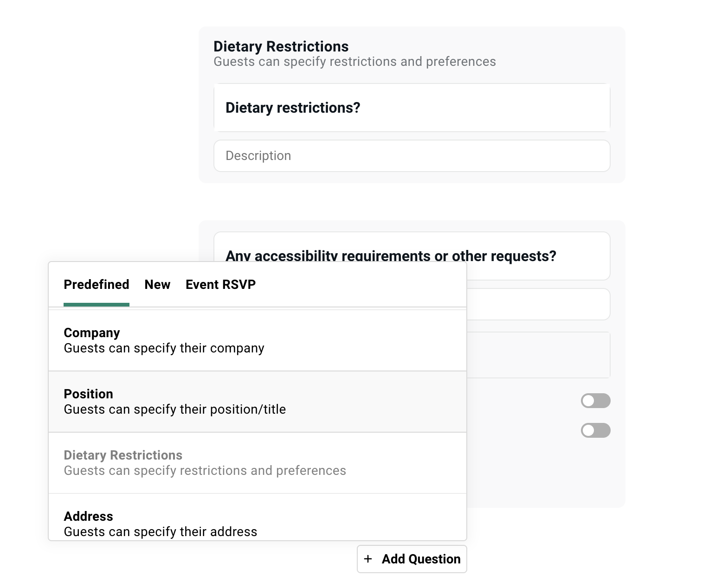Click the Position question description text
Screen dimensions: 709x588
tap(174, 409)
